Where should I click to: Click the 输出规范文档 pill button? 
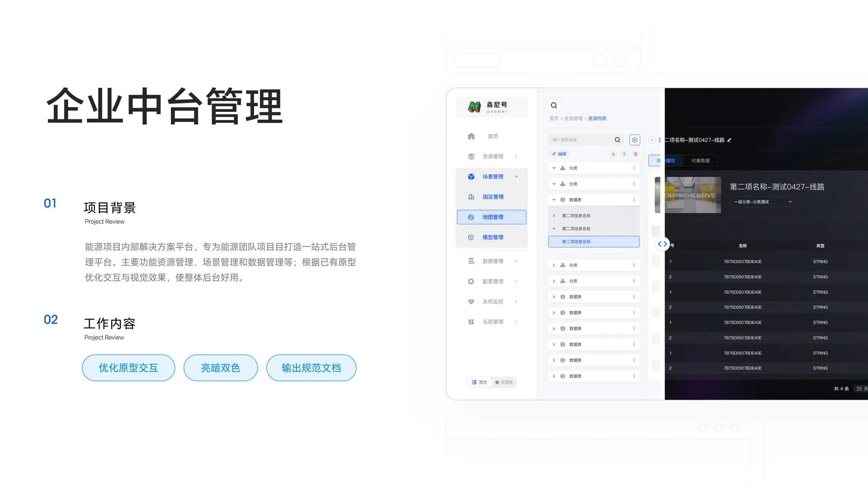pyautogui.click(x=311, y=368)
